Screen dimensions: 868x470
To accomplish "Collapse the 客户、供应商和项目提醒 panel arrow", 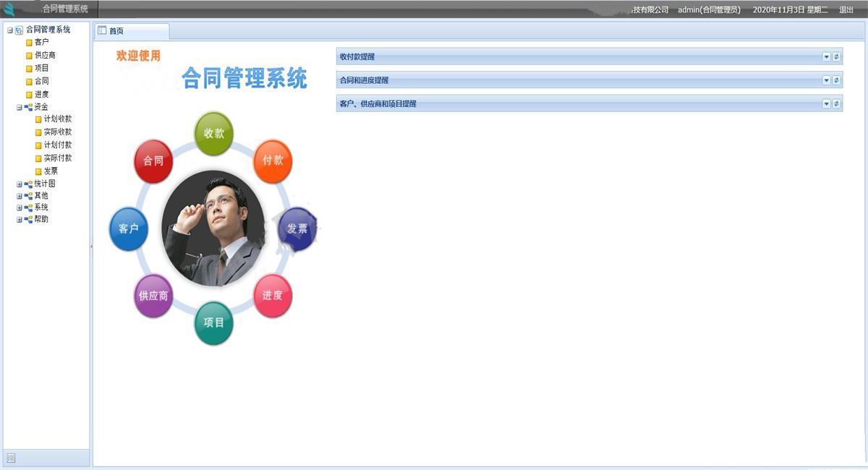I will [826, 103].
